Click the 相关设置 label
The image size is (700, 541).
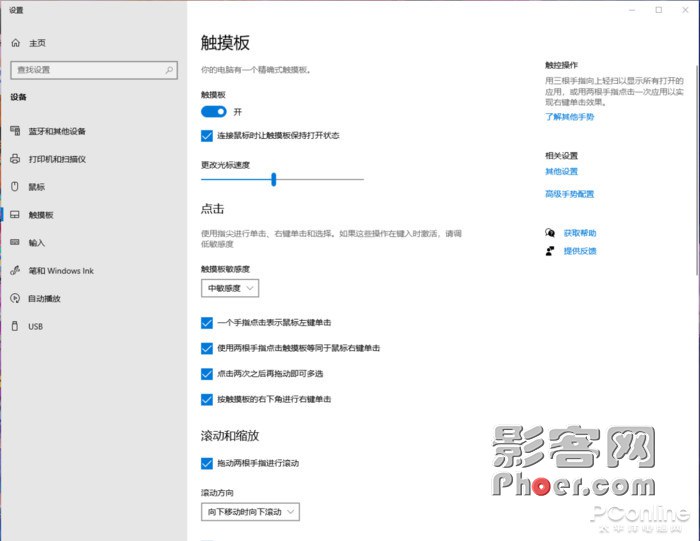click(562, 155)
